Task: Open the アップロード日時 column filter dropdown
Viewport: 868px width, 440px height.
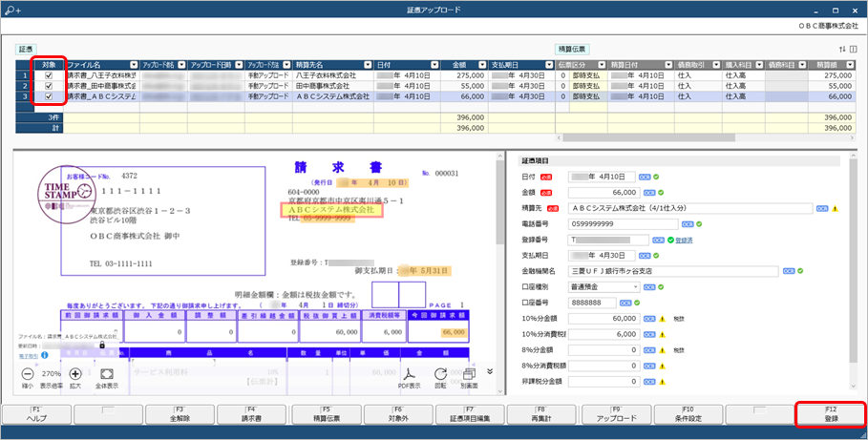Action: coord(239,65)
